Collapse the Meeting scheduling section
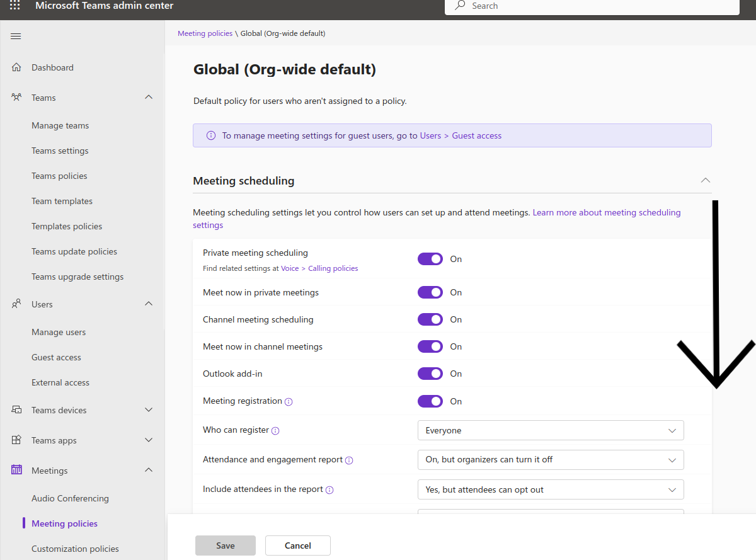The width and height of the screenshot is (756, 560). pos(706,181)
